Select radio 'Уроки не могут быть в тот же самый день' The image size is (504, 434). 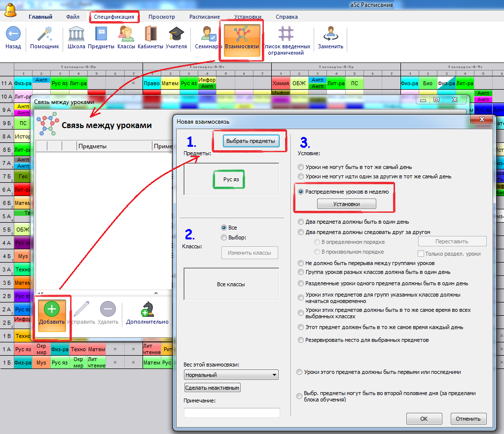[x=301, y=167]
